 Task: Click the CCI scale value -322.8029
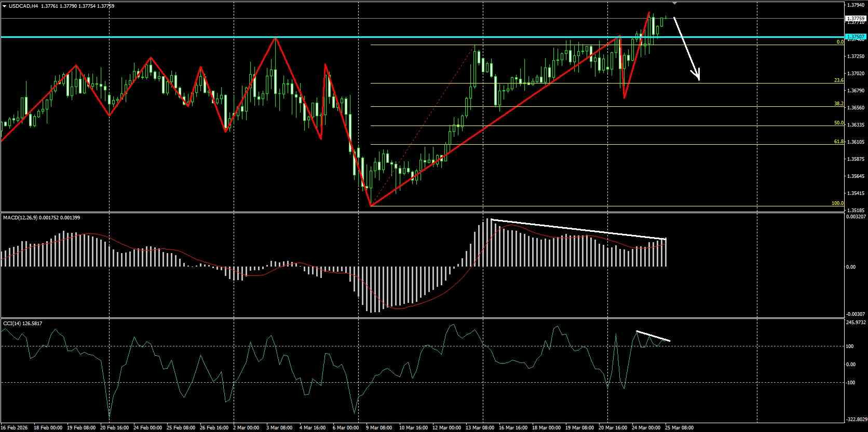[x=857, y=419]
